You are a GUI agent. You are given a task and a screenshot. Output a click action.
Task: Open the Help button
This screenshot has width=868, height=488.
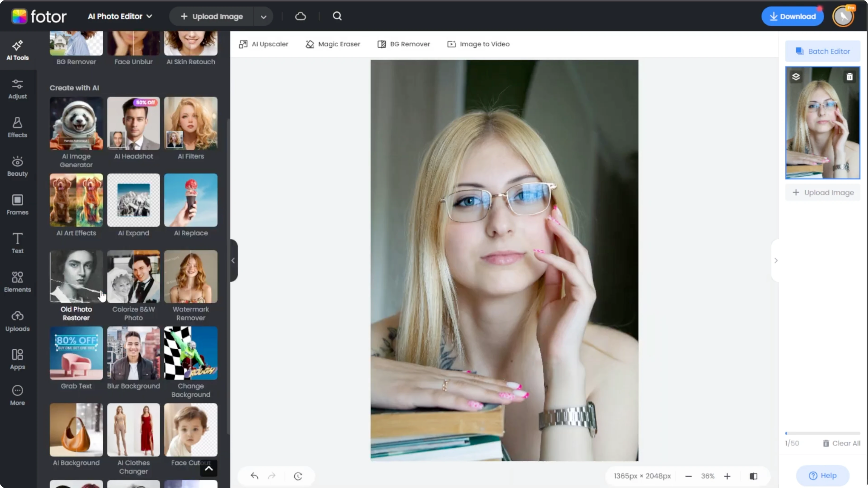[823, 476]
